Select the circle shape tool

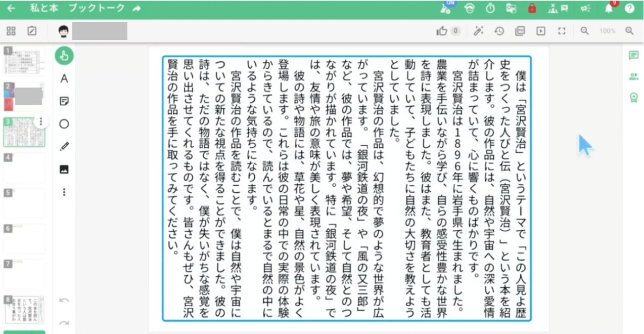coord(64,124)
